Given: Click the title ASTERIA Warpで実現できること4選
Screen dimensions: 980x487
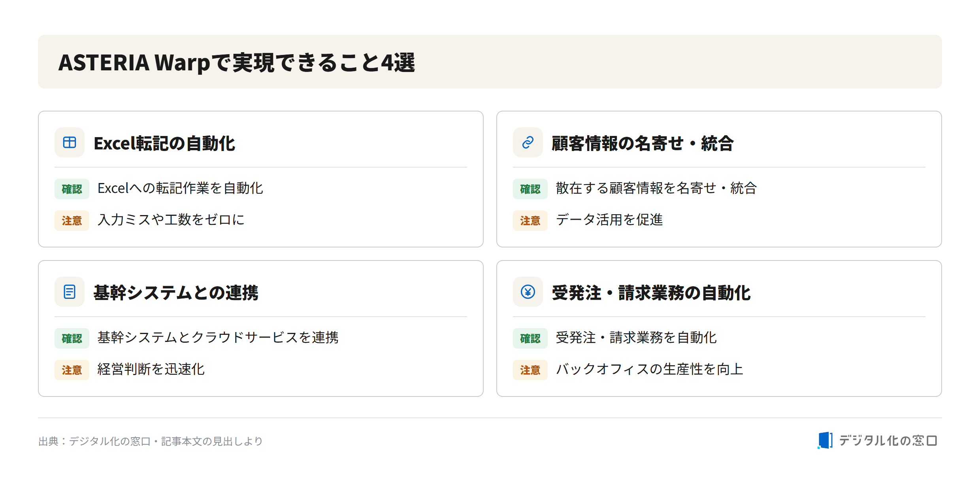Looking at the screenshot, I should pos(237,62).
